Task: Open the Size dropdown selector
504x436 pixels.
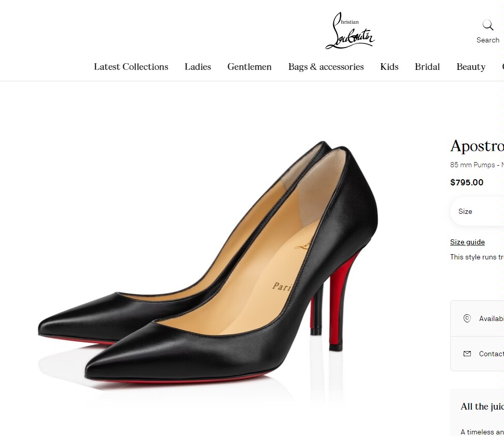Action: pyautogui.click(x=477, y=211)
